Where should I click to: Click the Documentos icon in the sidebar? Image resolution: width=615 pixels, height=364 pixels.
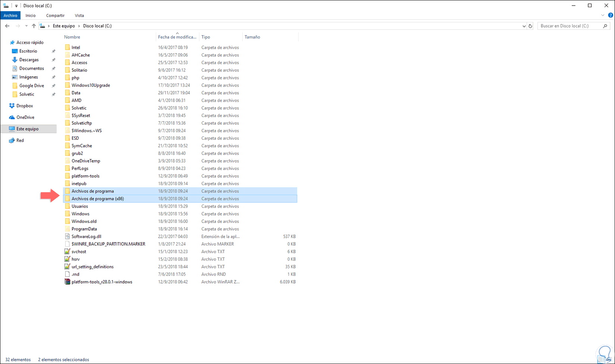click(x=15, y=68)
